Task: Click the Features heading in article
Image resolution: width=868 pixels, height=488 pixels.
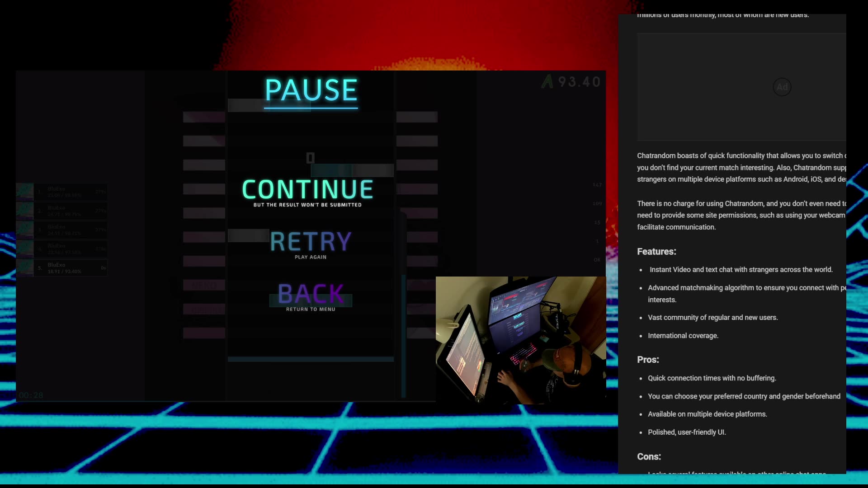Action: coord(656,252)
